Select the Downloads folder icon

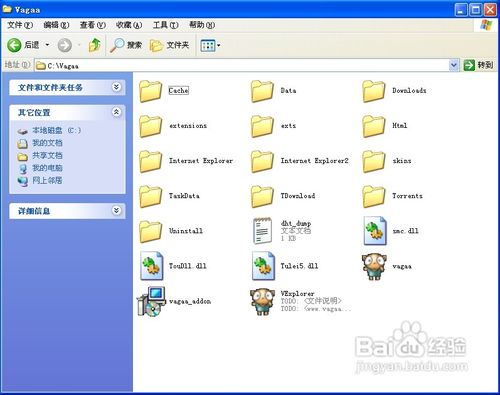(x=374, y=91)
